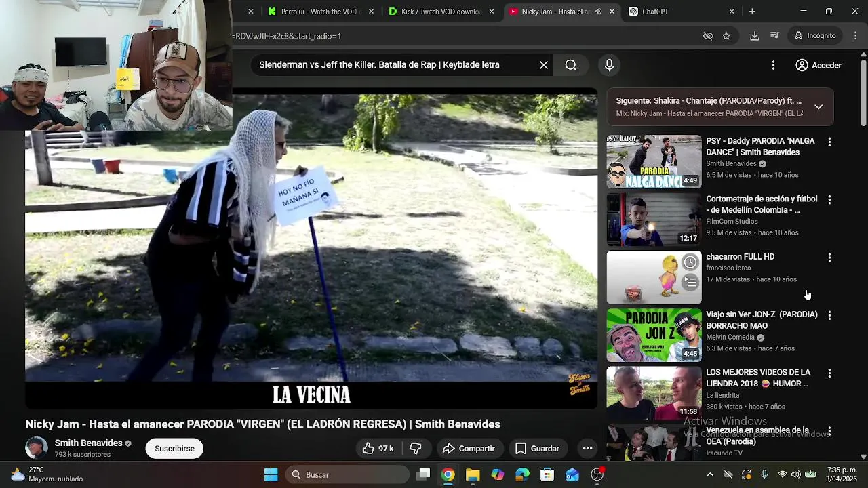This screenshot has width=868, height=488.
Task: Click the YouTube search magnifier button
Action: click(571, 65)
